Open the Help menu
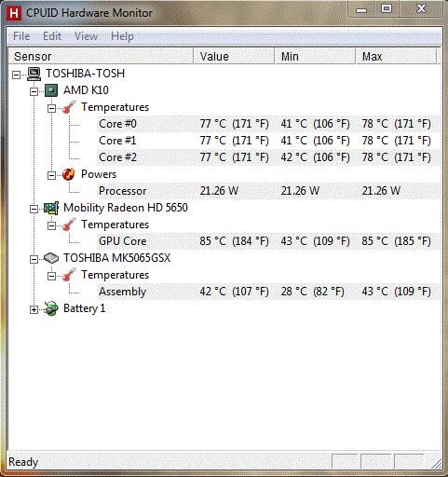 point(122,36)
